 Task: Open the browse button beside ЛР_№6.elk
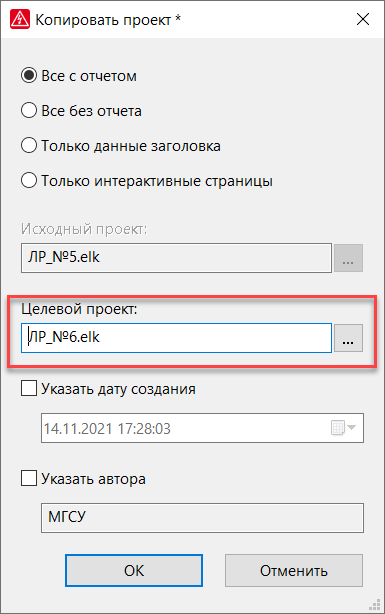click(348, 338)
